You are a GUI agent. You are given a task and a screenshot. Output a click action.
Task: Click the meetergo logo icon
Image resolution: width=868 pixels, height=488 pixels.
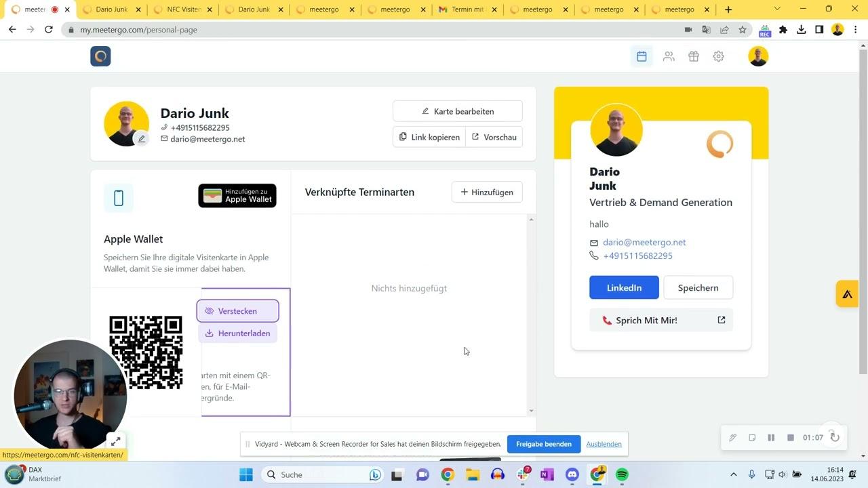pos(100,56)
